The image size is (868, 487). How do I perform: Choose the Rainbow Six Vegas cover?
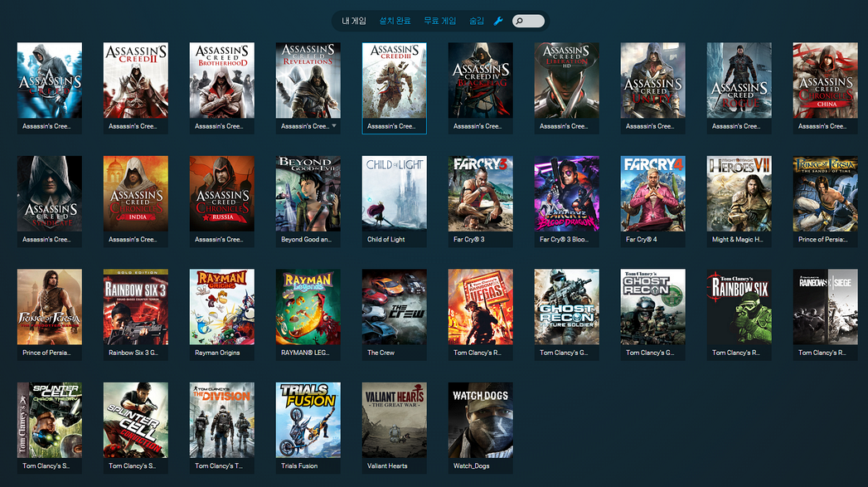[x=481, y=307]
